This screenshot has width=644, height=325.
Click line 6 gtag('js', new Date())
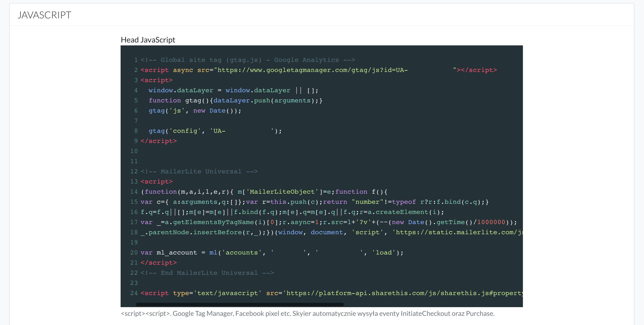(195, 111)
